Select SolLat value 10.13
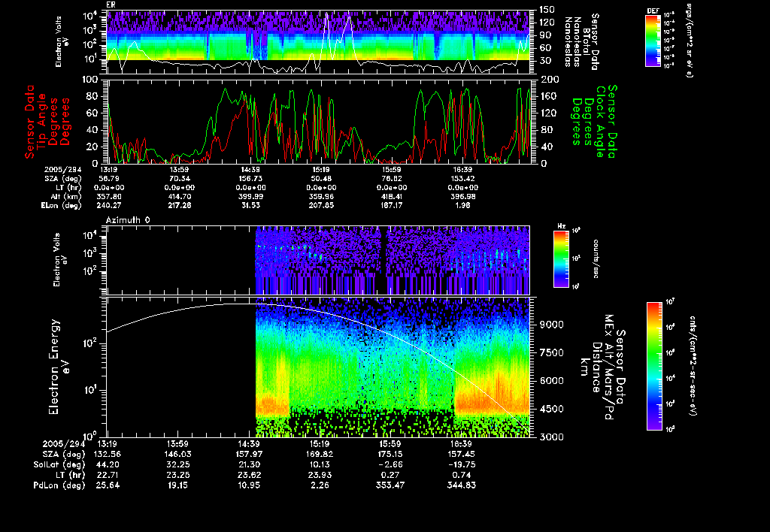 (320, 464)
